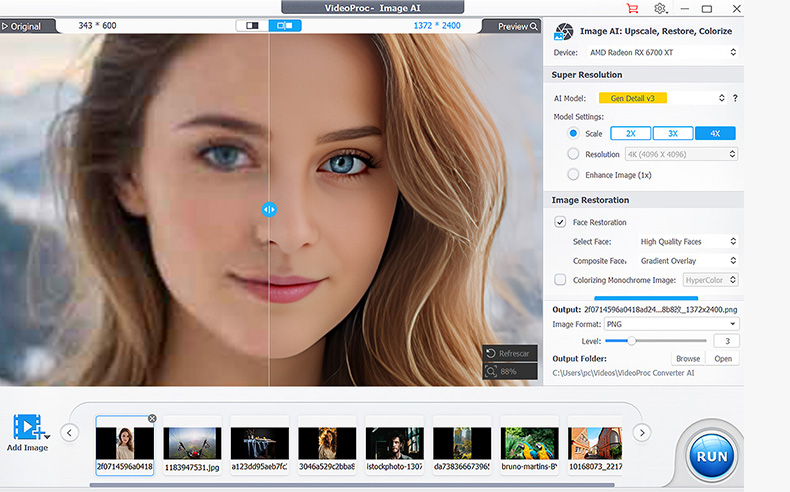Open settings via the gear icon
Screen dimensions: 790x492
click(660, 9)
